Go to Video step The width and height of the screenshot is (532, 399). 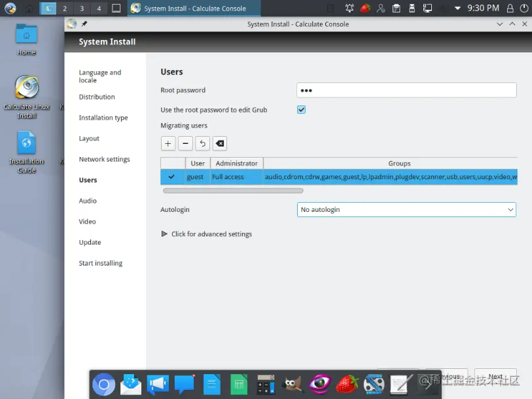pyautogui.click(x=88, y=222)
